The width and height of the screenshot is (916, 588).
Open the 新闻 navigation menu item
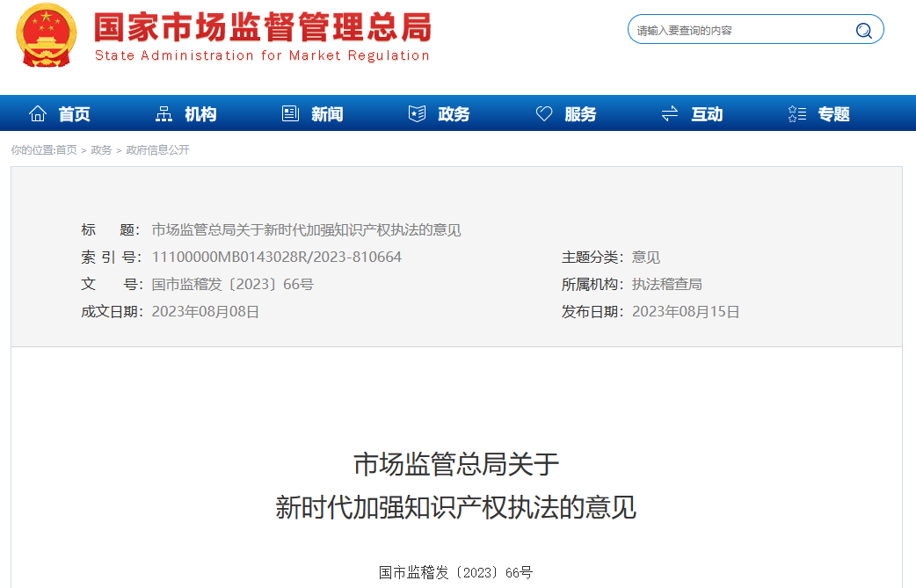tap(327, 114)
